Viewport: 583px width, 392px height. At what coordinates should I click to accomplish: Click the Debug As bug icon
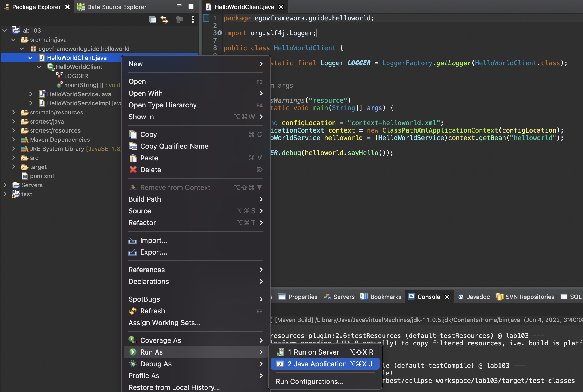133,364
